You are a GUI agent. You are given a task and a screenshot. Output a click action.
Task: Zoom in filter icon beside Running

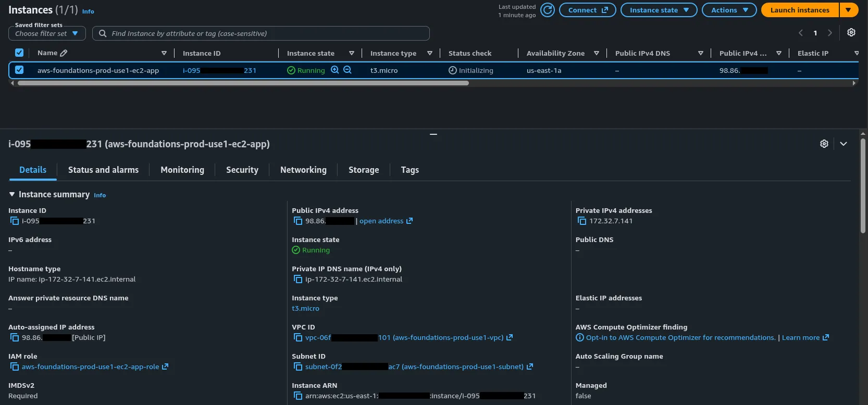coord(335,70)
